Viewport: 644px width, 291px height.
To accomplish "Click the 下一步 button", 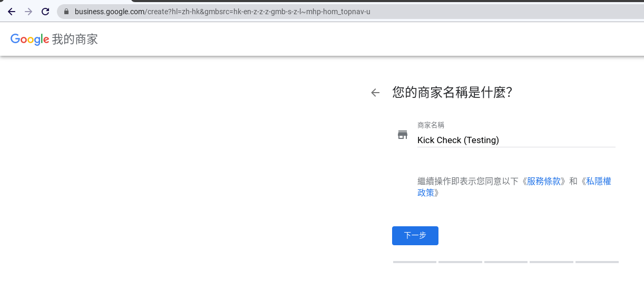I will pos(415,236).
